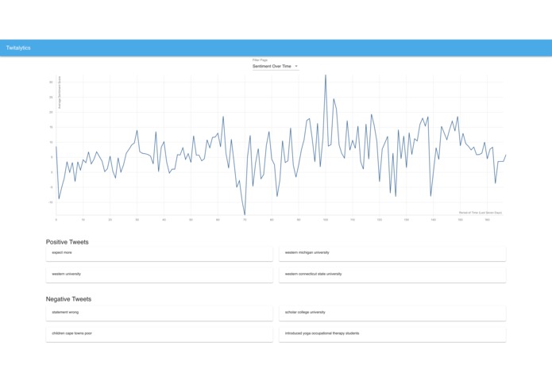Click the 'Filter Page' label text

(x=260, y=60)
